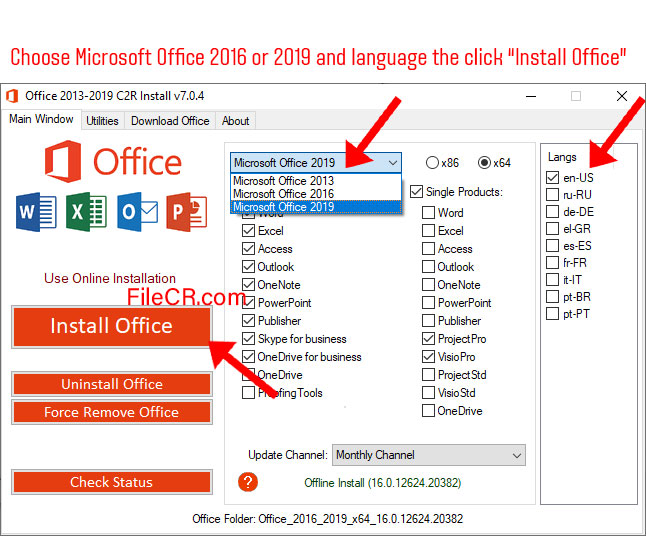Check PowerPoint under Single Products
646x547 pixels.
(428, 303)
